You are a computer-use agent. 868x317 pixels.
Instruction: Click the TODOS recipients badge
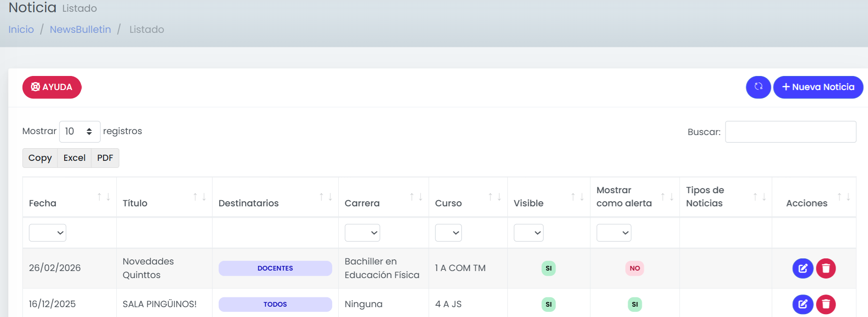click(275, 304)
